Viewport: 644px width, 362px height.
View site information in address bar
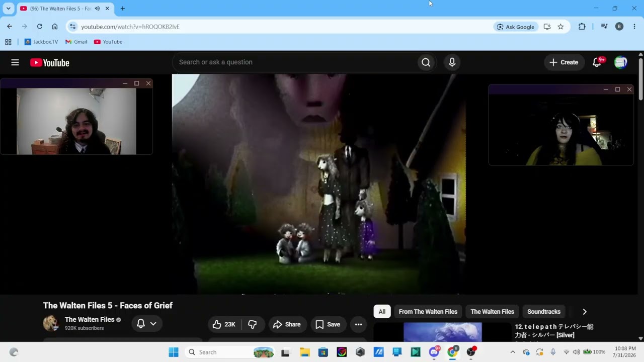[x=72, y=27]
